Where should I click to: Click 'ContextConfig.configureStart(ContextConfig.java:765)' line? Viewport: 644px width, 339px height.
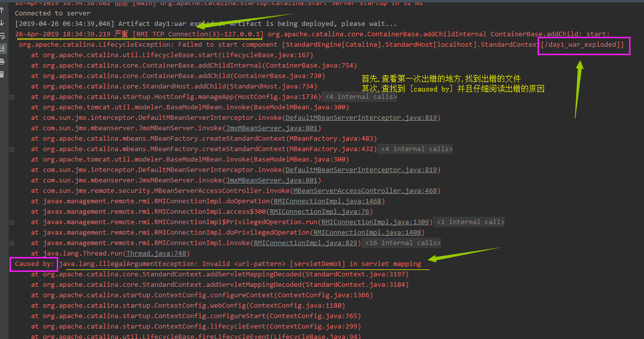[196, 316]
